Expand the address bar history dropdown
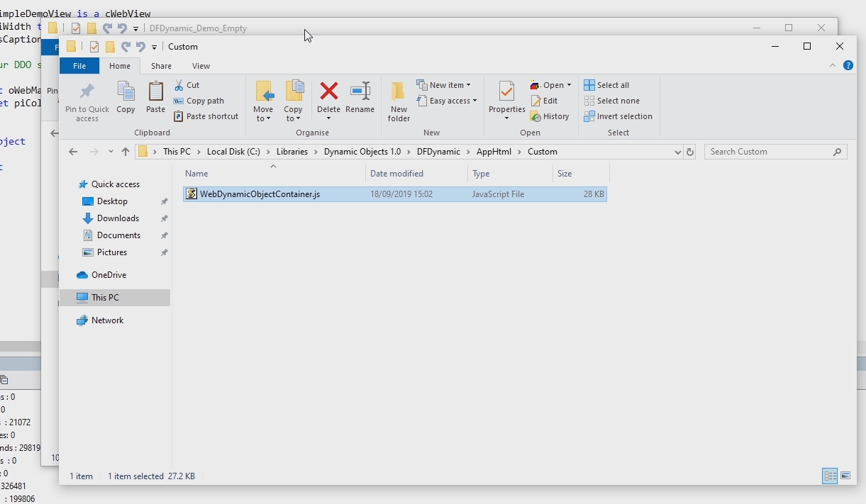The width and height of the screenshot is (866, 504). pos(677,152)
